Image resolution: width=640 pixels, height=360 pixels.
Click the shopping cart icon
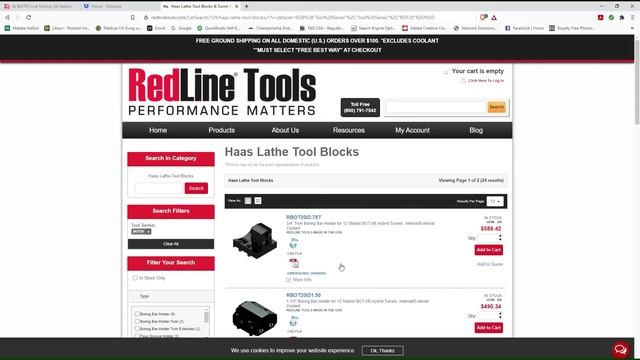coord(446,71)
